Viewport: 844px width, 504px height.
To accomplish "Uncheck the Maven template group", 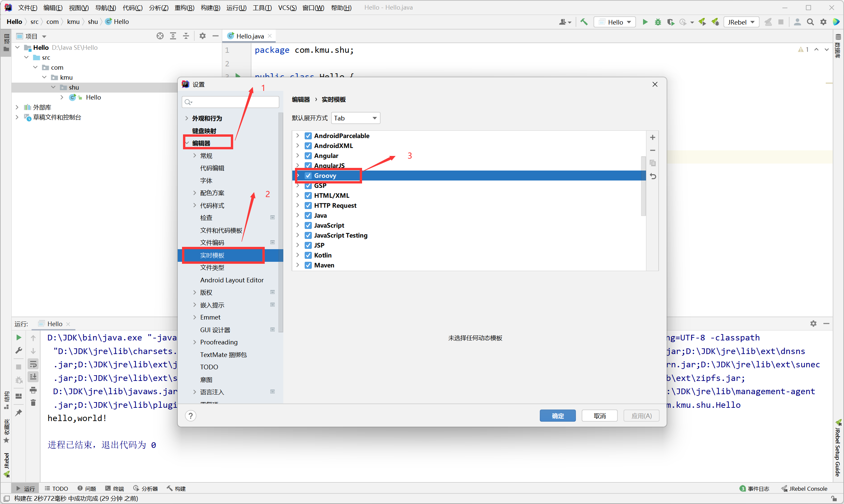I will click(308, 265).
